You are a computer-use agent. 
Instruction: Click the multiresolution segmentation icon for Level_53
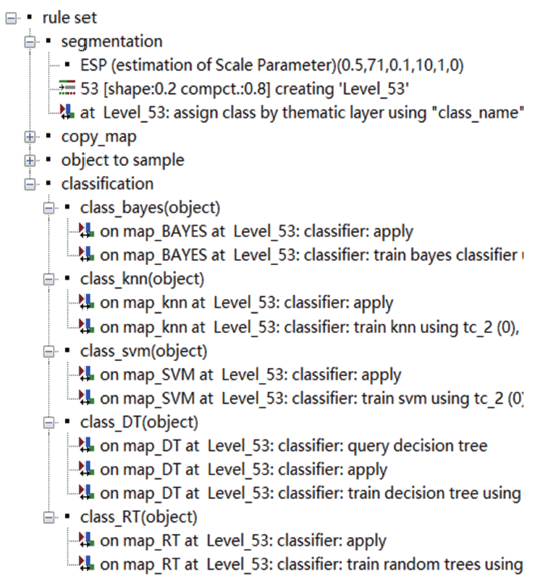coord(67,88)
